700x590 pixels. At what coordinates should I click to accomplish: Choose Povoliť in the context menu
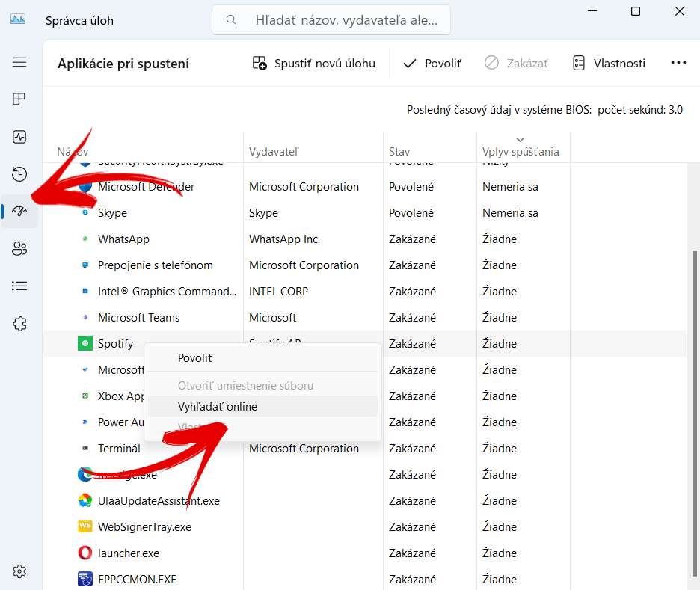(x=262, y=358)
